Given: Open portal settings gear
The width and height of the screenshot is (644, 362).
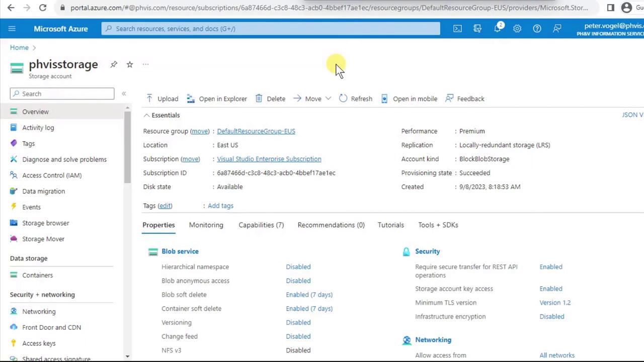Looking at the screenshot, I should (517, 29).
